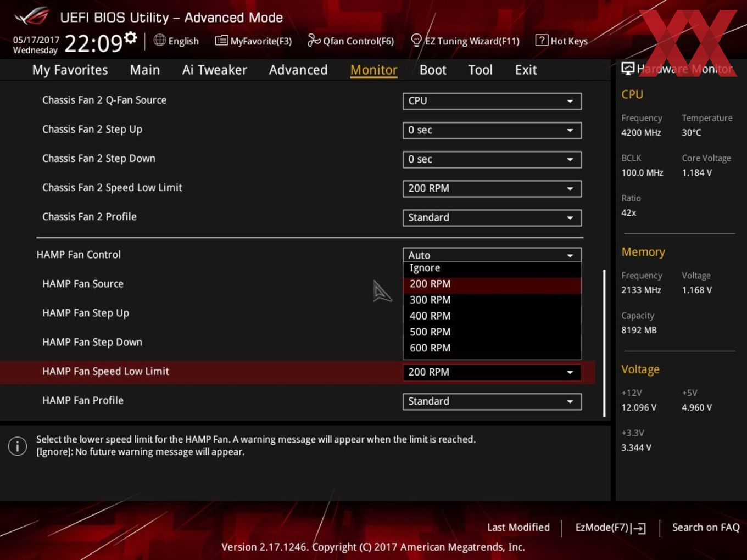Click the settings gear icon beside clock
Viewport: 747px width, 560px height.
pyautogui.click(x=131, y=38)
